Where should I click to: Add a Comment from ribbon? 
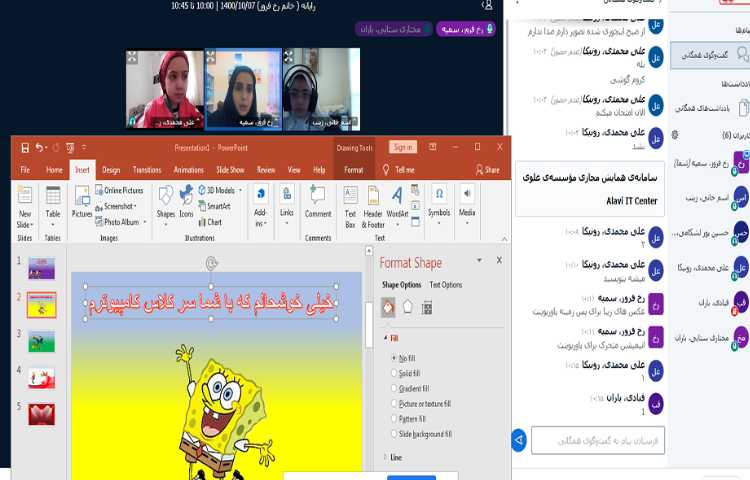tap(318, 202)
